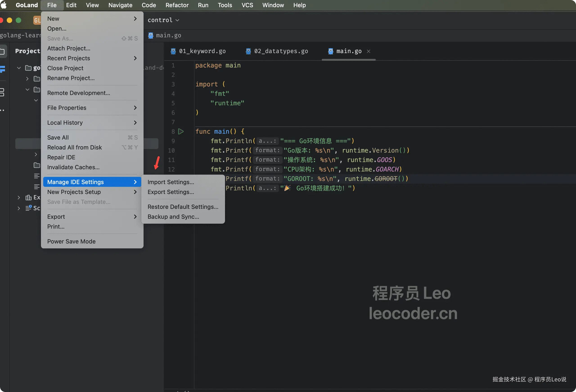
Task: Open the Run menu
Action: [203, 5]
